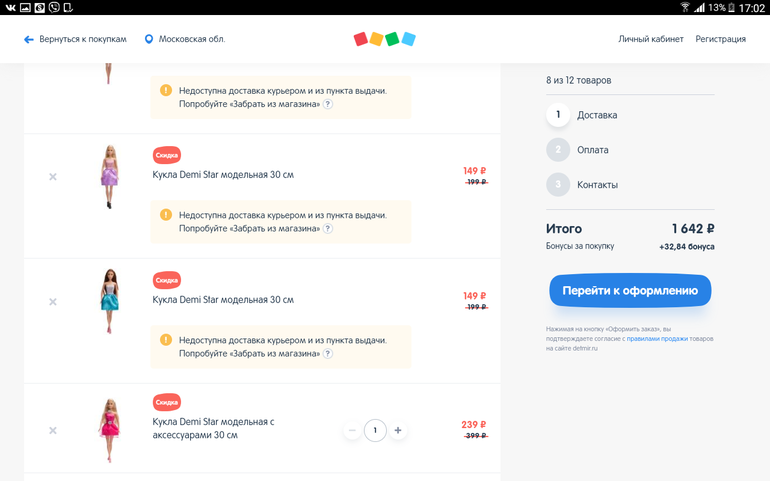770x481 pixels.
Task: Open help icon in blue doll delivery notice
Action: click(x=328, y=354)
